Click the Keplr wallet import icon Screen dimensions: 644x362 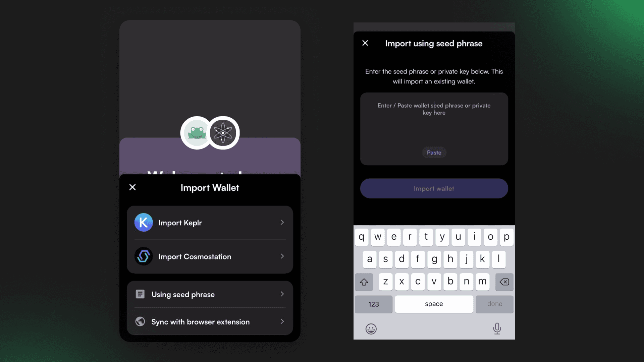tap(143, 222)
